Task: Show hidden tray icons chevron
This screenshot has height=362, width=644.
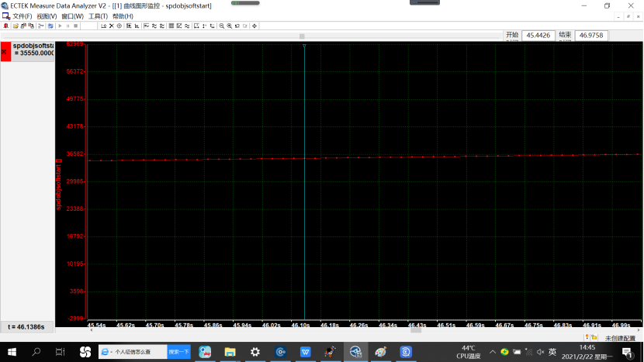Action: pos(492,352)
